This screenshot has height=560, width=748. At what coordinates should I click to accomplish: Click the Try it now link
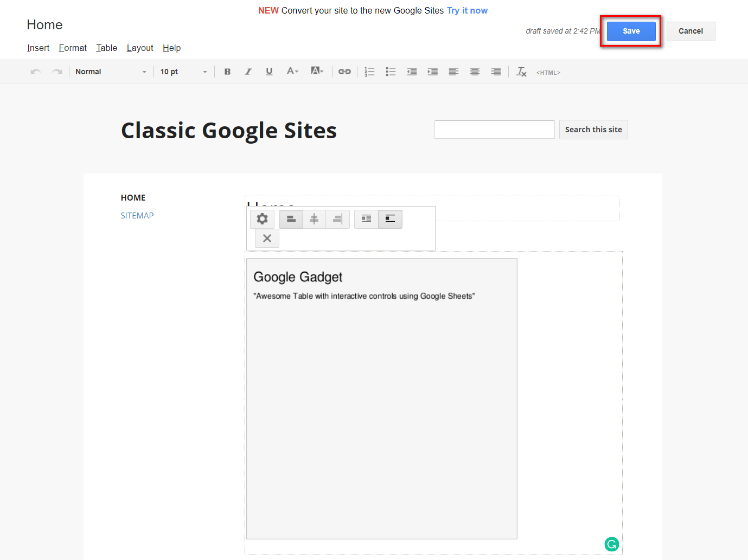coord(467,10)
